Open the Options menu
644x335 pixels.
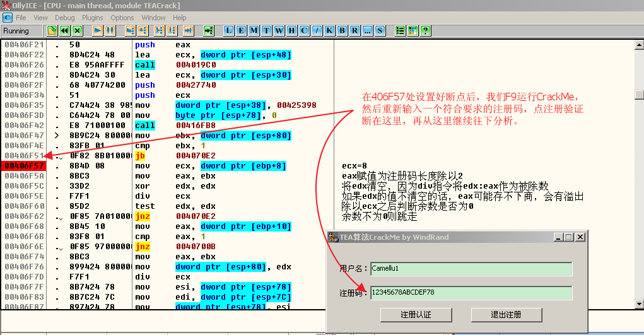(x=122, y=18)
